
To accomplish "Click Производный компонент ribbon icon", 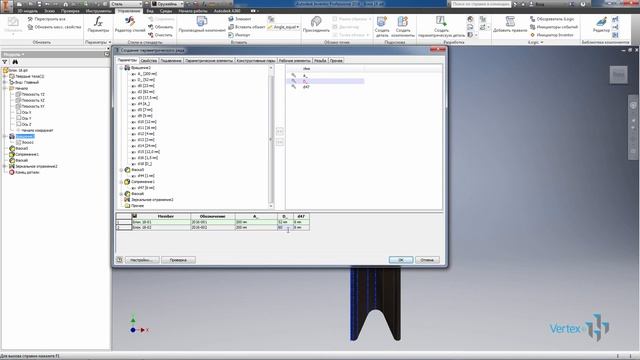I will [202, 24].
